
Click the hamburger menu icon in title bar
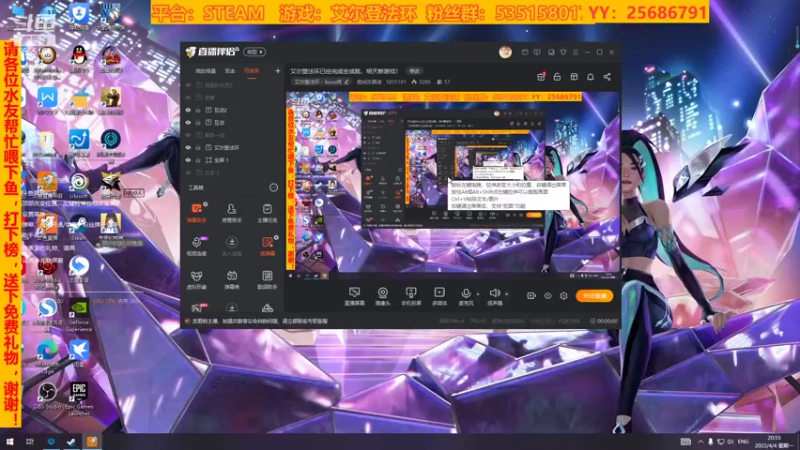point(576,52)
